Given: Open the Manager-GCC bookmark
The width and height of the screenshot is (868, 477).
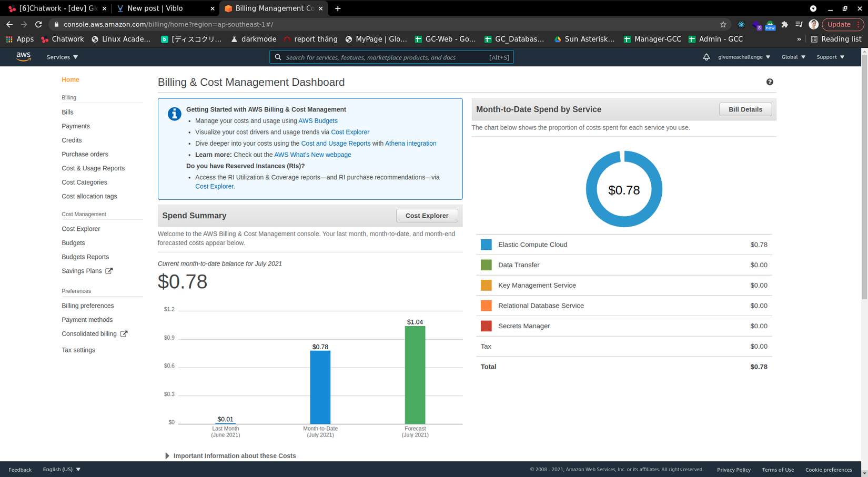Looking at the screenshot, I should point(652,39).
